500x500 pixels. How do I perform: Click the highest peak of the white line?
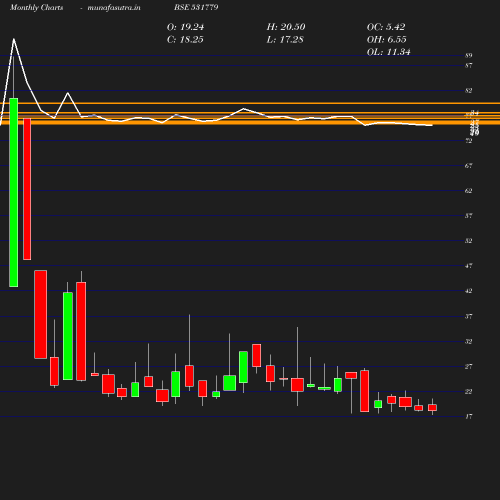coord(14,39)
